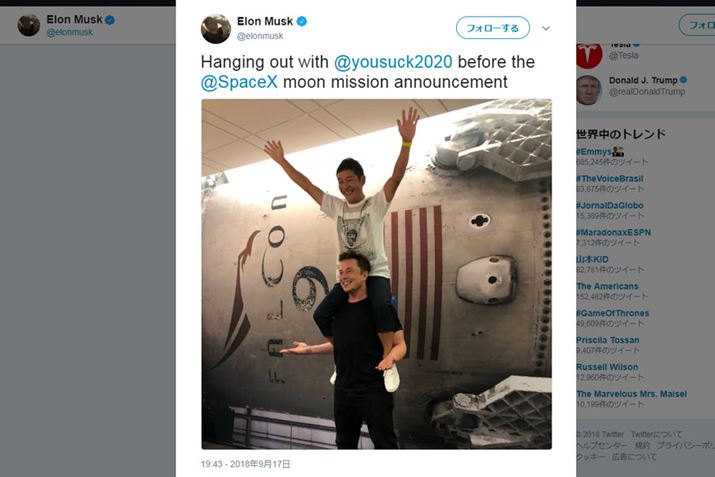Click the Tesla logo avatar in suggestions
This screenshot has width=715, height=477.
[x=588, y=51]
